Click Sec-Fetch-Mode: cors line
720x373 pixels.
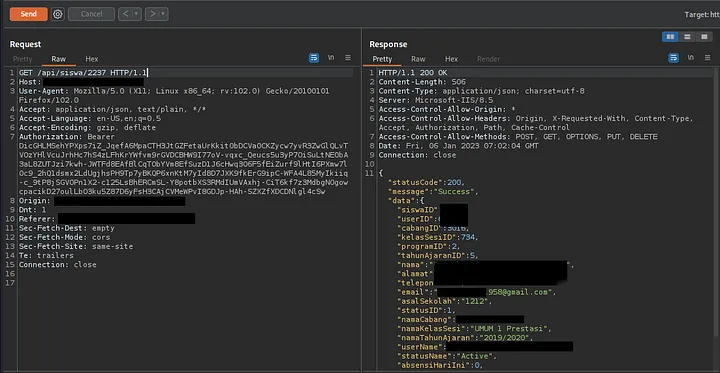coord(64,237)
